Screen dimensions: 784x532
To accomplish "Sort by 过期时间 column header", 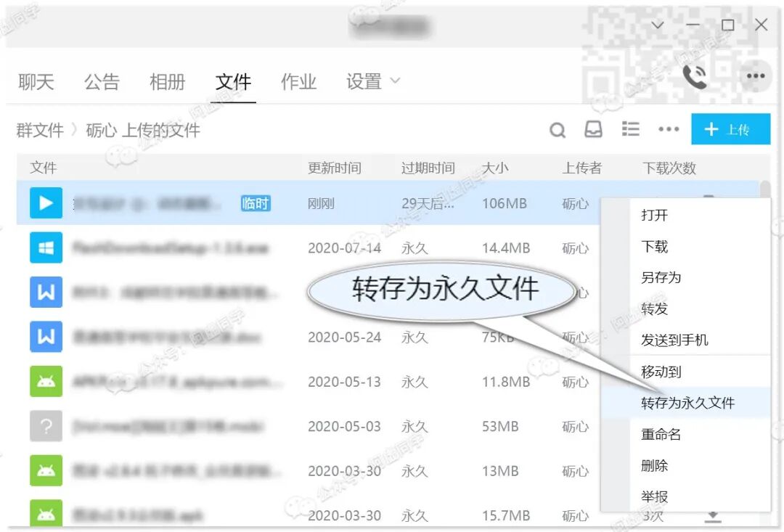I will [428, 168].
